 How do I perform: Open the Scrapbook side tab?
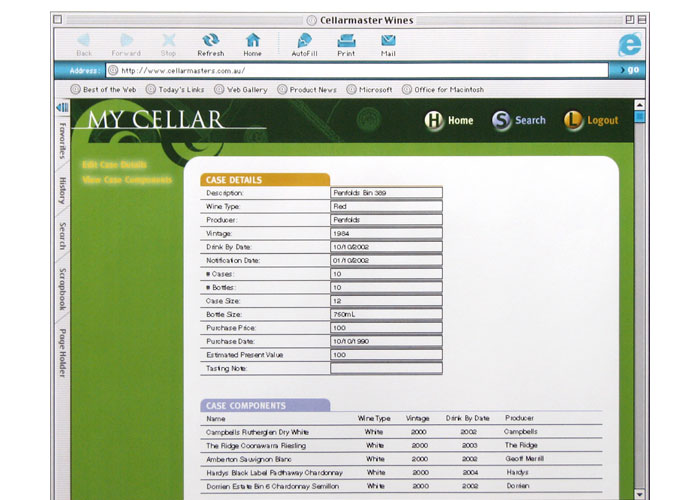pos(62,289)
